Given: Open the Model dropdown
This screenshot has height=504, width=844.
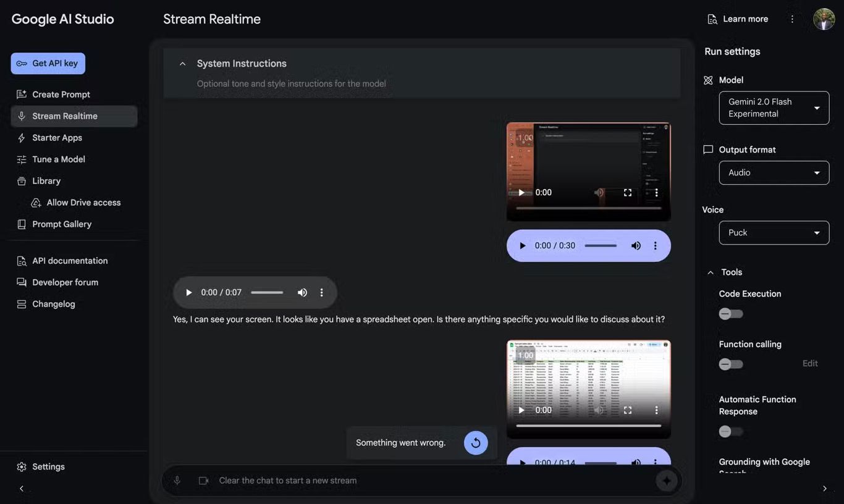Looking at the screenshot, I should [x=774, y=107].
